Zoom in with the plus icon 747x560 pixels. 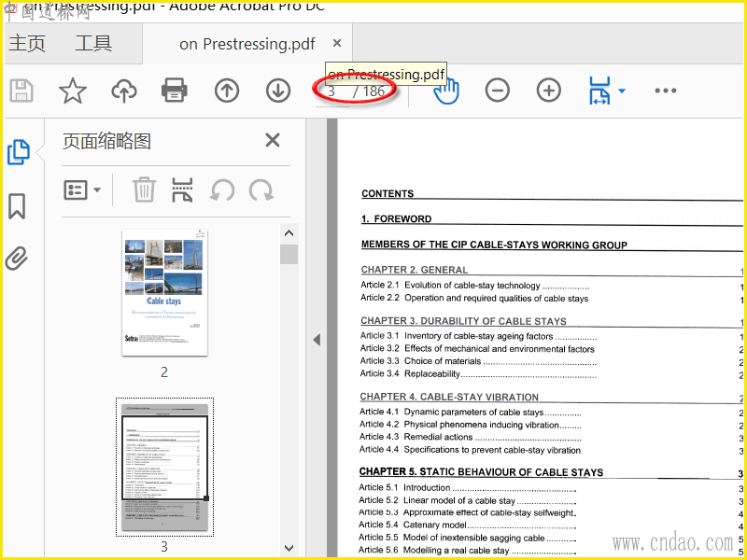coord(549,90)
